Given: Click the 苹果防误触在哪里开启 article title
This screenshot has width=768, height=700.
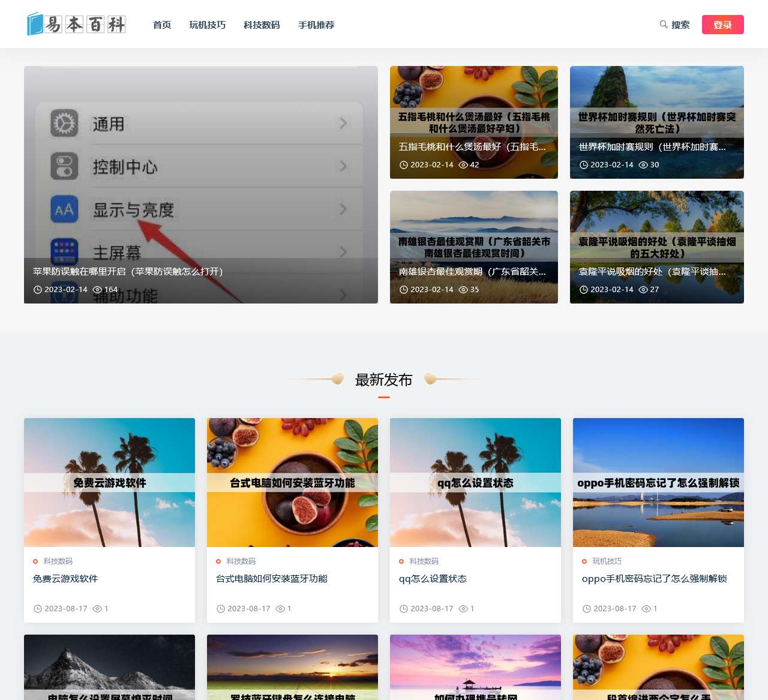Looking at the screenshot, I should 128,272.
